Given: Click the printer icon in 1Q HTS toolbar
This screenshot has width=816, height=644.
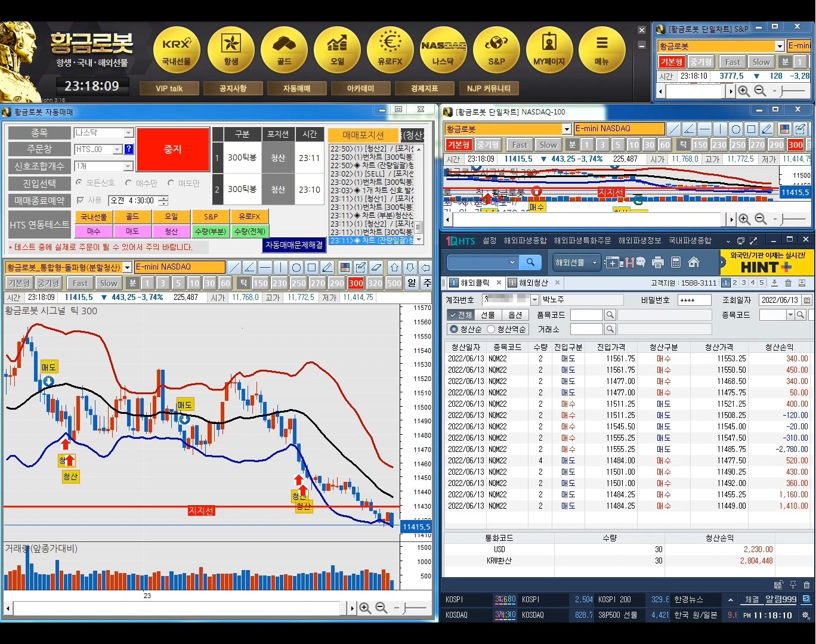Looking at the screenshot, I should click(658, 262).
